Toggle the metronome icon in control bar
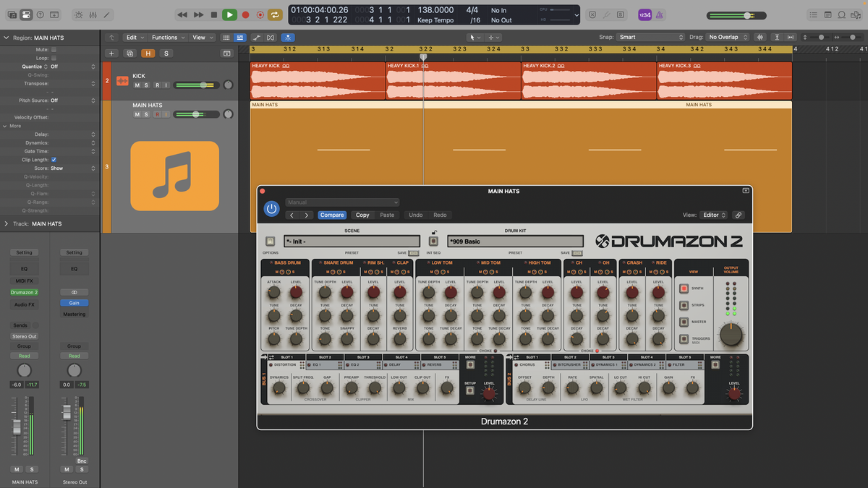This screenshot has width=868, height=488. tap(658, 14)
